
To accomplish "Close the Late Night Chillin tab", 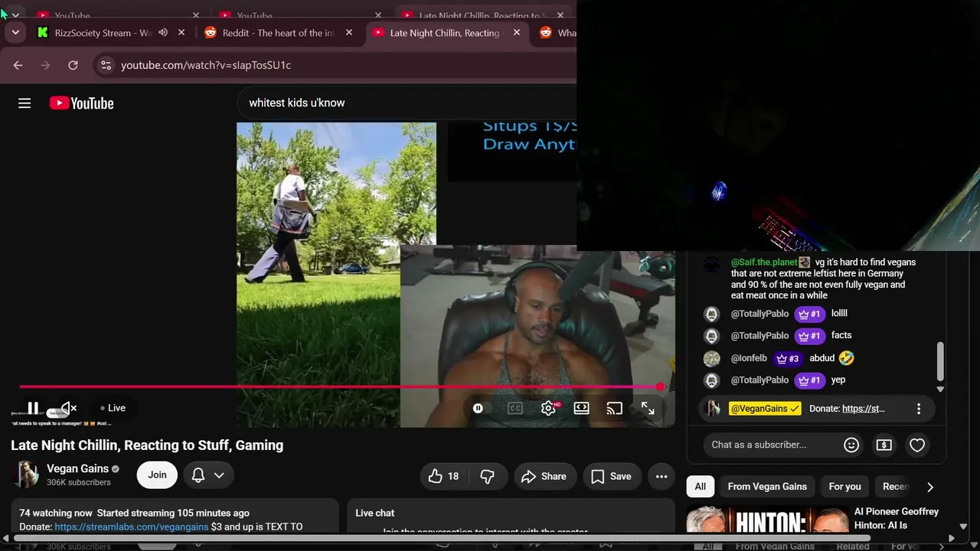I will point(517,33).
